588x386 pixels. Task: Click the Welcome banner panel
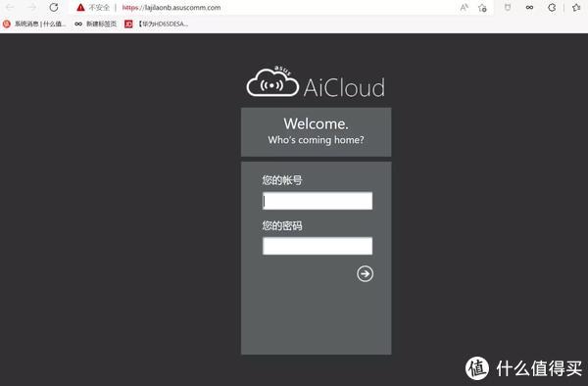(x=317, y=132)
